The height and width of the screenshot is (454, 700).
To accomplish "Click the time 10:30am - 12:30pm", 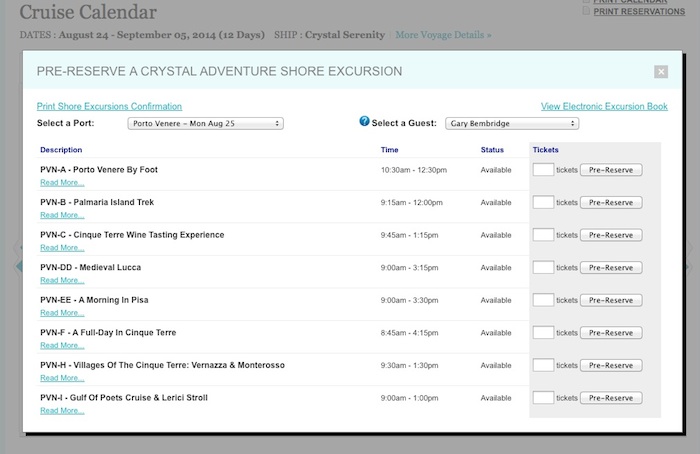I will [x=414, y=170].
